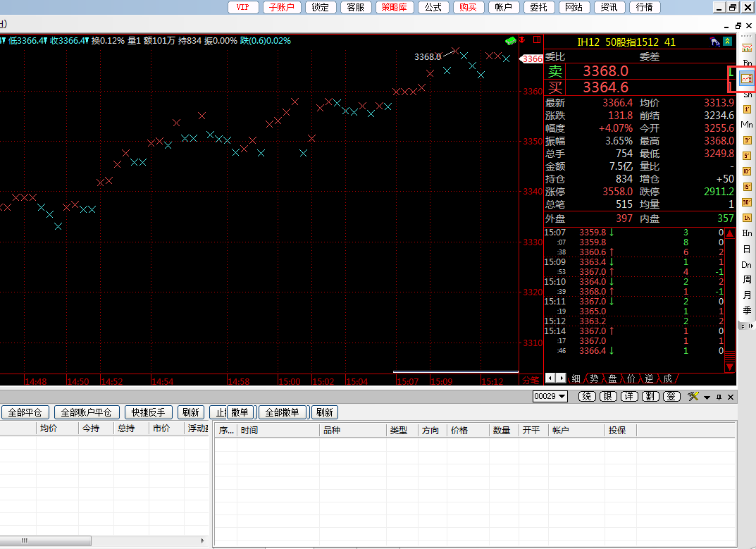Click the pointing hand icon in quote header
Screen dimensions: 756x549
pyautogui.click(x=714, y=42)
